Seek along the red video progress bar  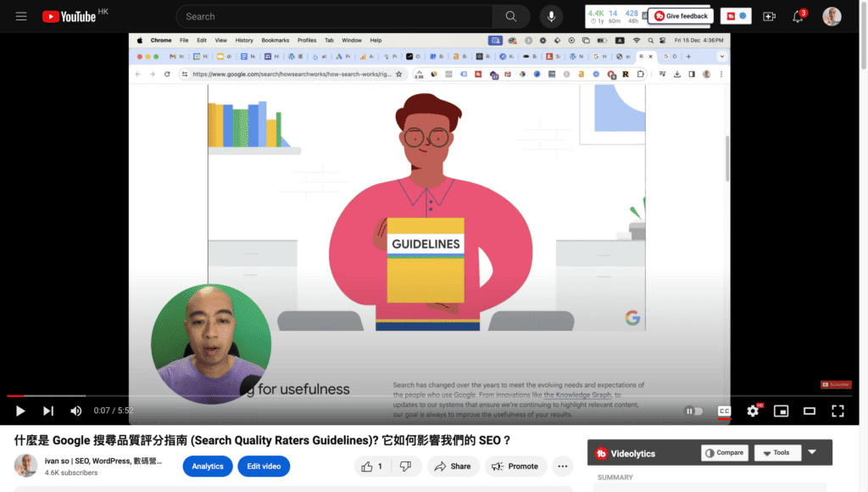[x=429, y=395]
